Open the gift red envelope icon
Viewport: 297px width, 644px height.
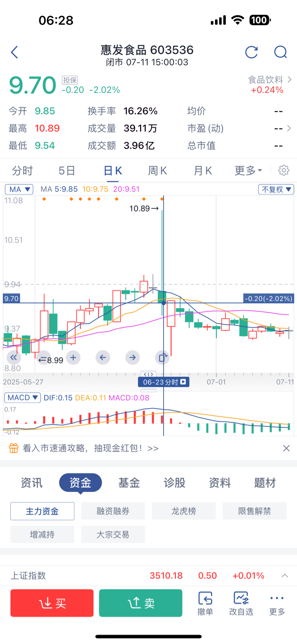pyautogui.click(x=14, y=448)
